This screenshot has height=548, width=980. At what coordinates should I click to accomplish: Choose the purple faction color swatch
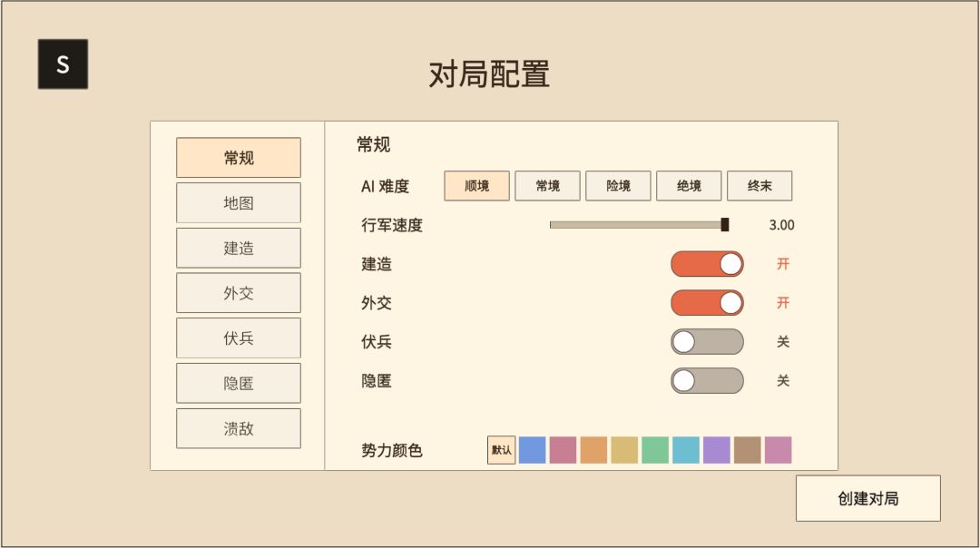716,450
